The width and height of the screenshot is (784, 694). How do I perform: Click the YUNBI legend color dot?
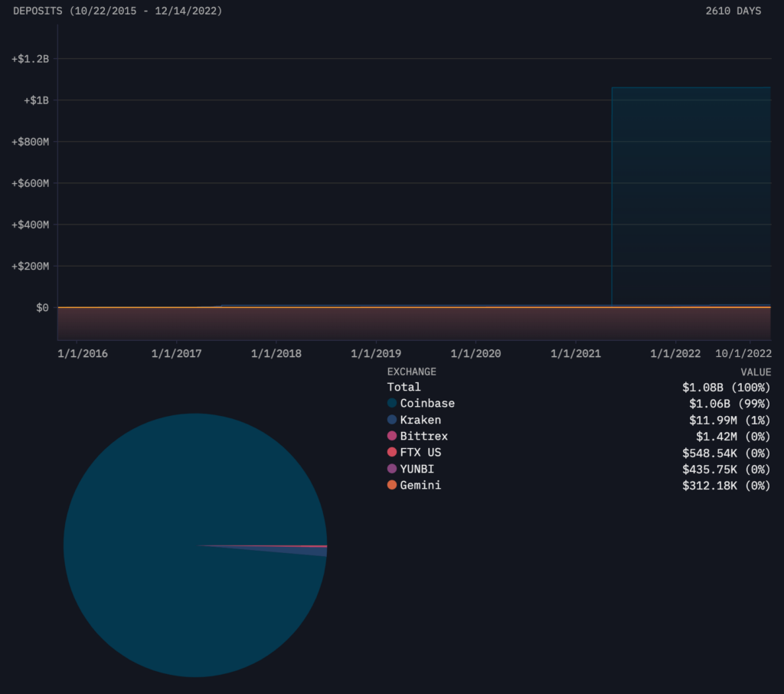point(392,469)
